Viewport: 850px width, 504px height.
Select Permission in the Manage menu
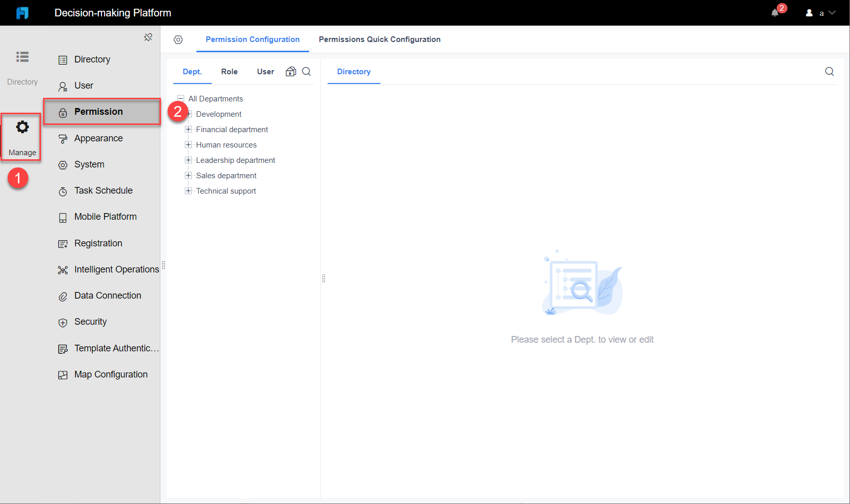98,112
